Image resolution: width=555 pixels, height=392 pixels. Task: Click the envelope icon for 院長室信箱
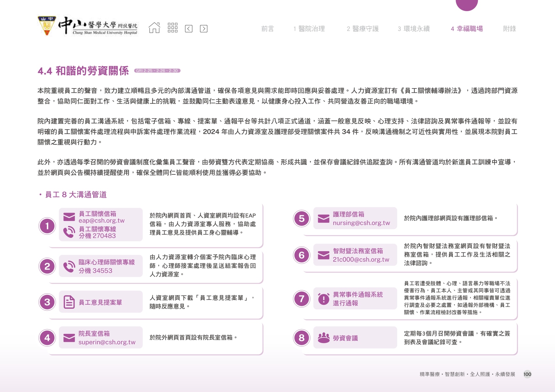tap(69, 338)
